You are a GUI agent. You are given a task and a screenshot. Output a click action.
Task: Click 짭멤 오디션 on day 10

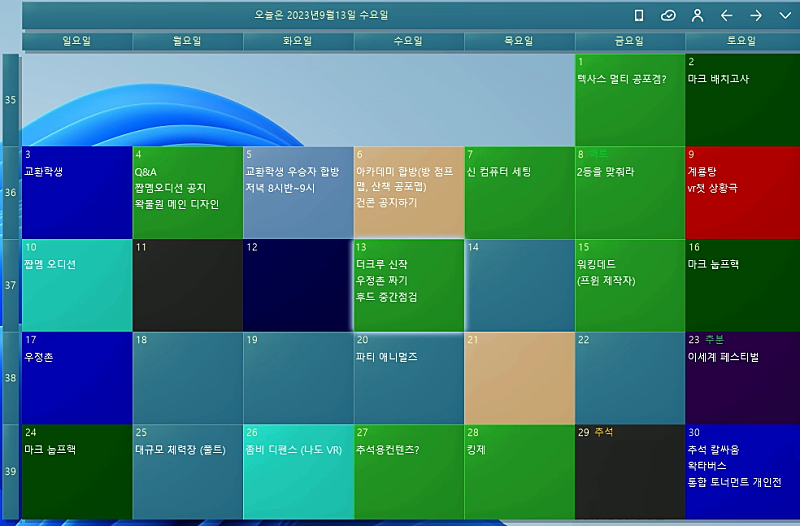pyautogui.click(x=50, y=265)
